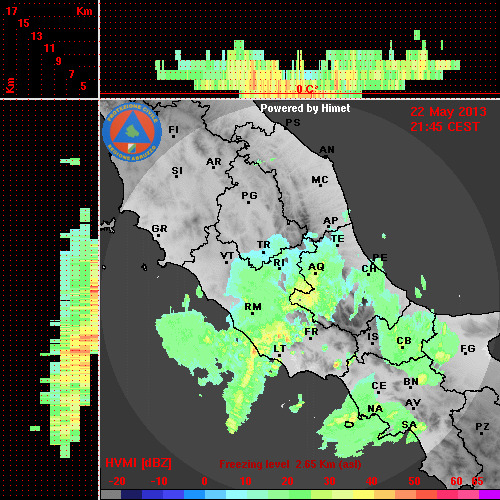Click the RM city label

click(253, 307)
